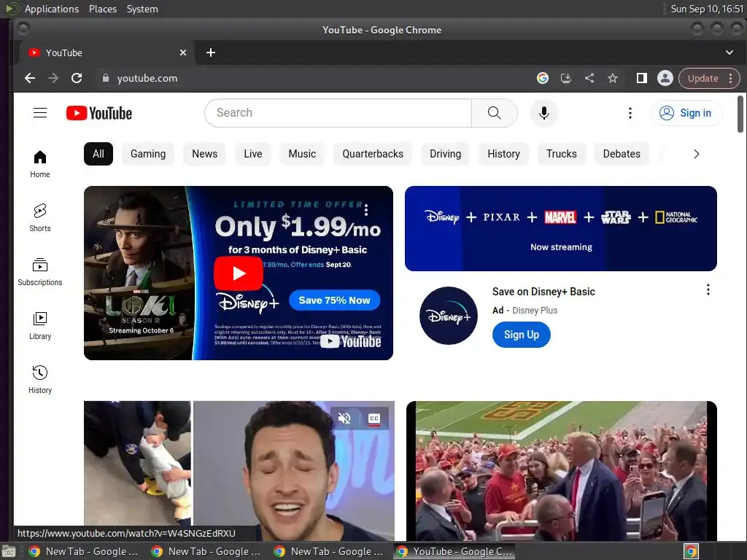The height and width of the screenshot is (560, 747).
Task: Click the show desktop icon in taskbar
Action: (9, 552)
